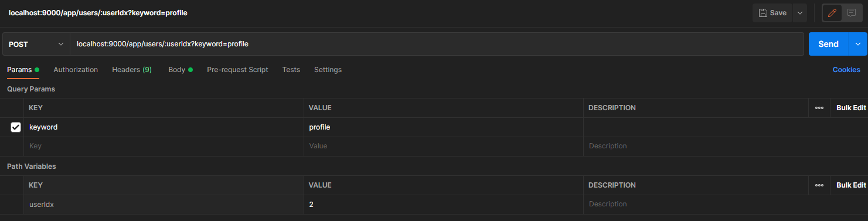This screenshot has width=868, height=221.
Task: Click the pencil edit mode icon
Action: pyautogui.click(x=832, y=13)
